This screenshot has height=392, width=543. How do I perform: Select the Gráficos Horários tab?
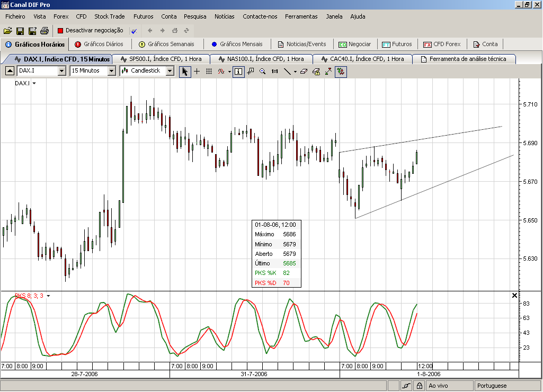click(35, 44)
